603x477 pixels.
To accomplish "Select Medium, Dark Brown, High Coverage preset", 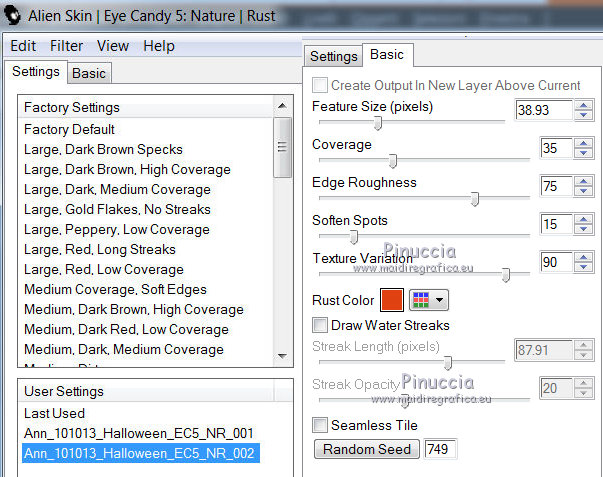I will [x=134, y=309].
